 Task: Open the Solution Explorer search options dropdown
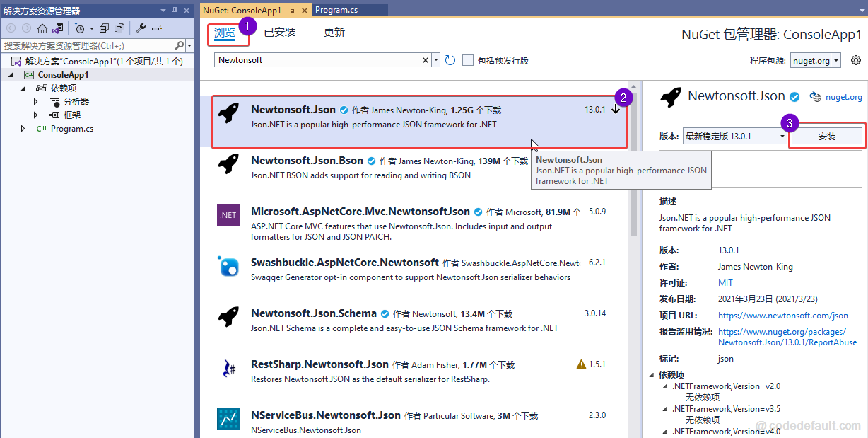click(x=189, y=45)
